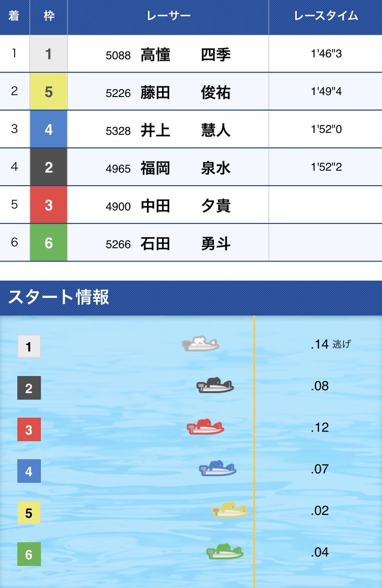Click the white boat icon in lane 1
Image resolution: width=382 pixels, height=588 pixels.
[200, 344]
